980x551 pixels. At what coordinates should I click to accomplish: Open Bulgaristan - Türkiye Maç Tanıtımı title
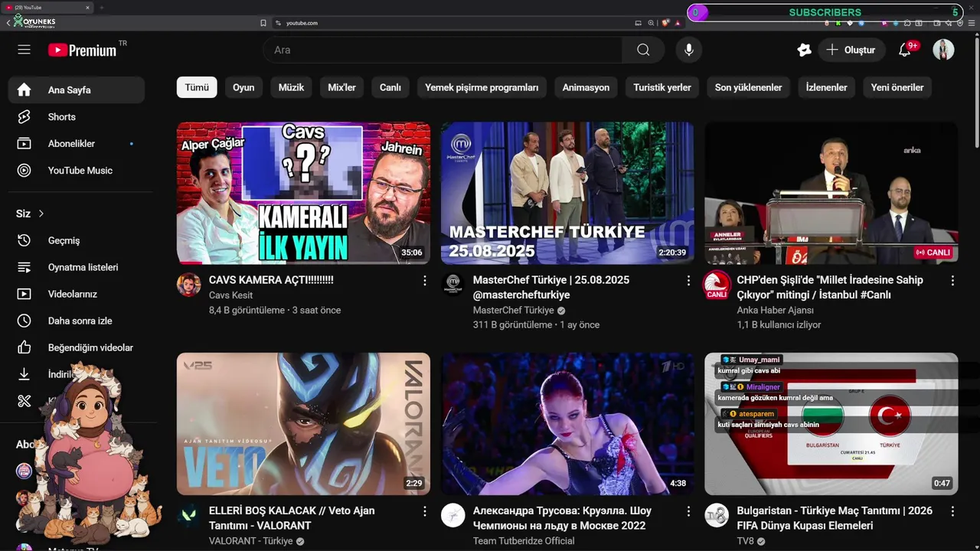pyautogui.click(x=835, y=518)
